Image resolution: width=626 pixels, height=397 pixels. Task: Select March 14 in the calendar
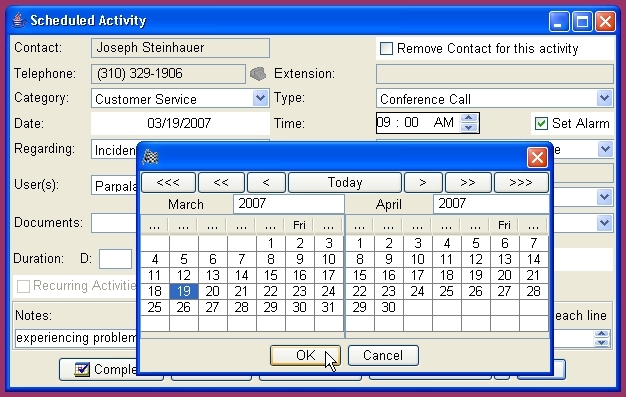(x=242, y=275)
